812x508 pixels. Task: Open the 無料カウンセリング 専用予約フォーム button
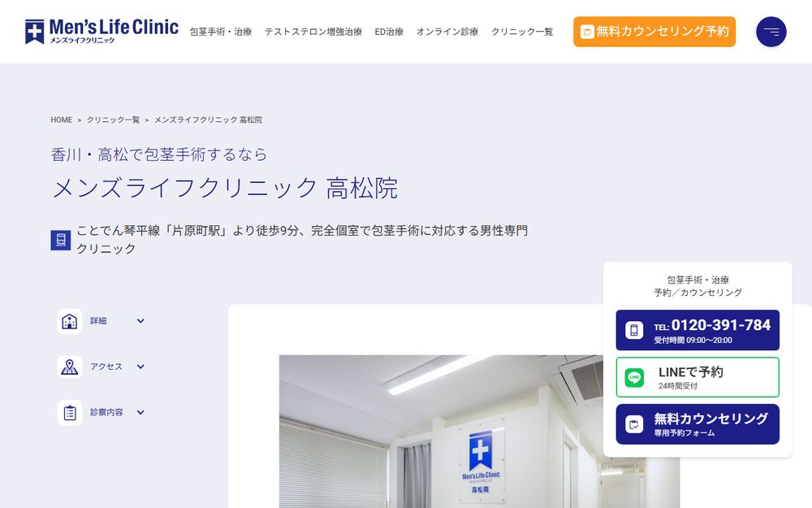[698, 424]
